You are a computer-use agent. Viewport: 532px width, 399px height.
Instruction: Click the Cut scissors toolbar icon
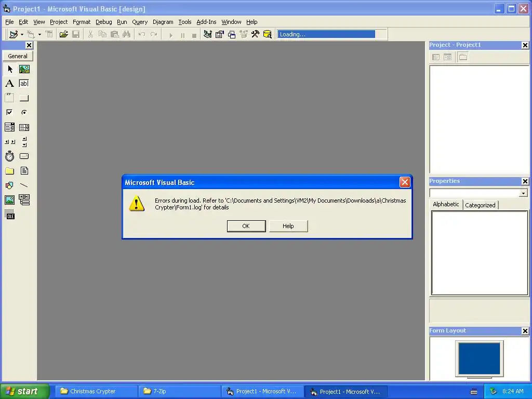pos(90,34)
